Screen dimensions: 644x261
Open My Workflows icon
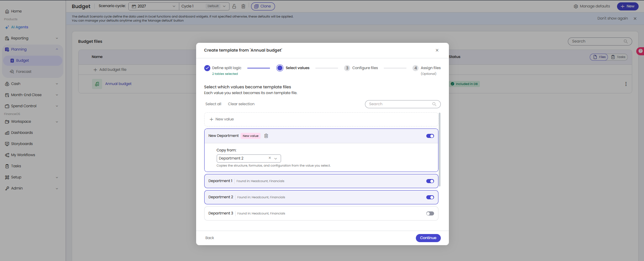[x=7, y=155]
